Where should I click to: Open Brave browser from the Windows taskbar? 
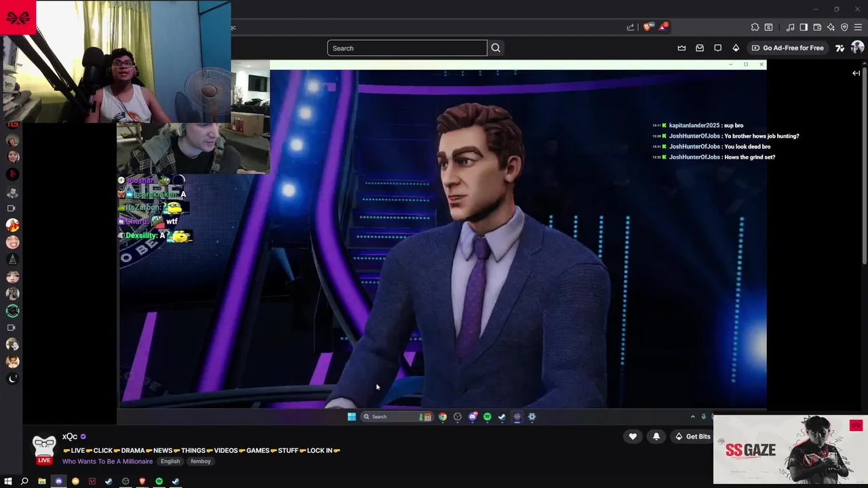click(142, 481)
